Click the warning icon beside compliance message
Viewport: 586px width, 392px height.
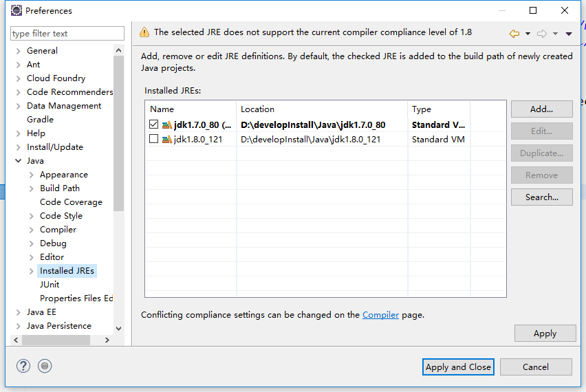click(x=144, y=32)
